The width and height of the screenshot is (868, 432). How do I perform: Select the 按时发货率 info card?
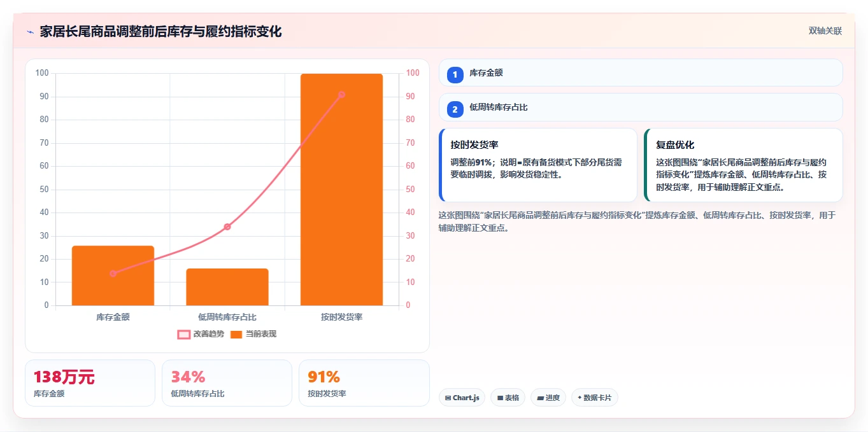click(538, 165)
